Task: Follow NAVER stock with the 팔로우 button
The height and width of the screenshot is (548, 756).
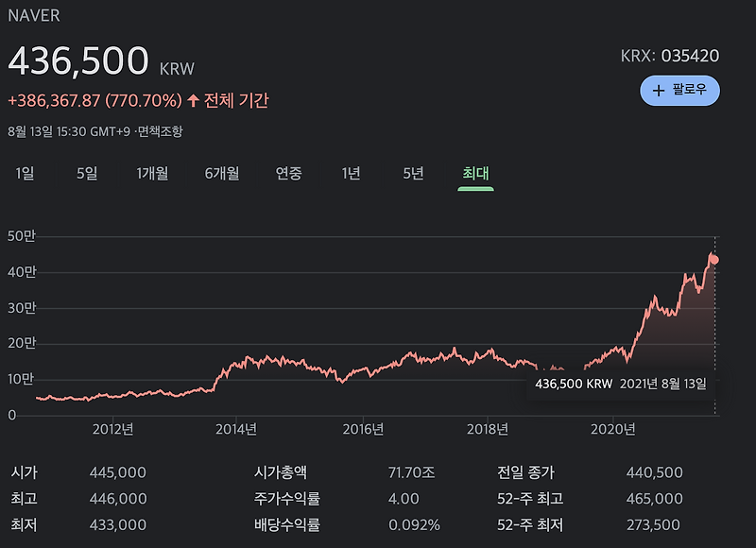Action: click(679, 90)
